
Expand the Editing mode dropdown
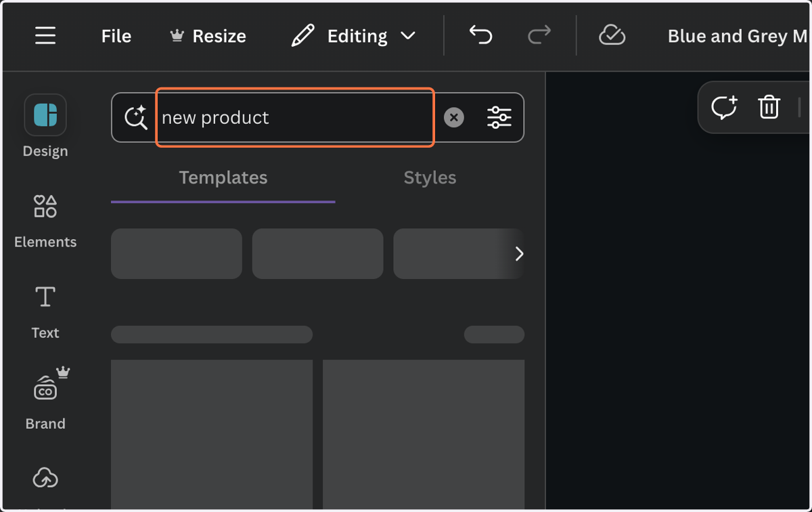[353, 36]
